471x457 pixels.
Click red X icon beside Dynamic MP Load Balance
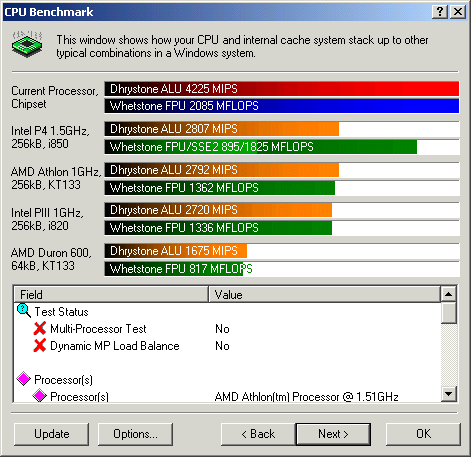pyautogui.click(x=40, y=345)
